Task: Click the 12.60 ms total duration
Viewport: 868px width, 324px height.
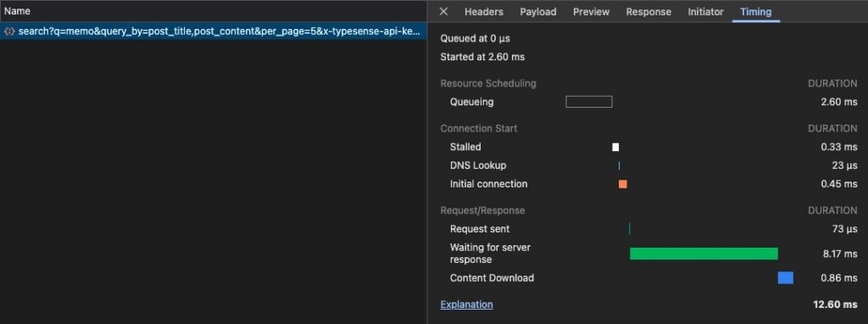Action: (835, 304)
